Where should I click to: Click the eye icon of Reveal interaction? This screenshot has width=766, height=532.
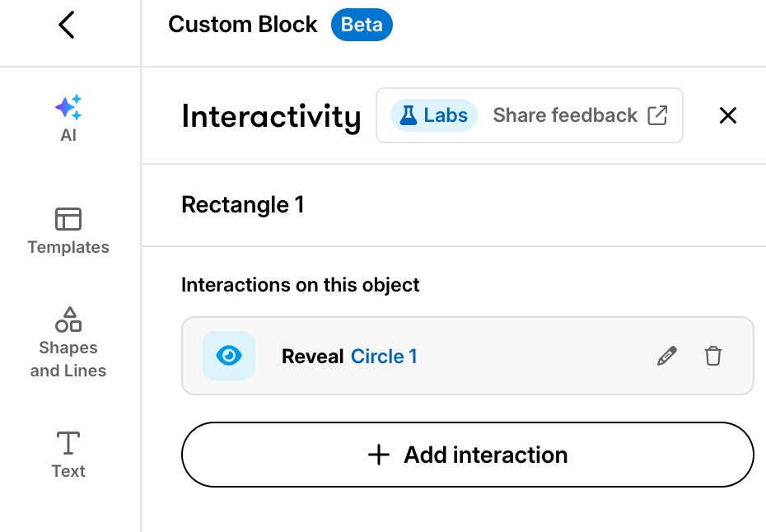click(x=229, y=356)
